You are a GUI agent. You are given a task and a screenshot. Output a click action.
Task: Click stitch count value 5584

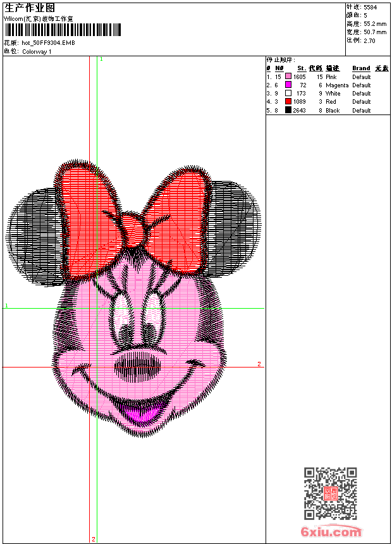coord(370,8)
